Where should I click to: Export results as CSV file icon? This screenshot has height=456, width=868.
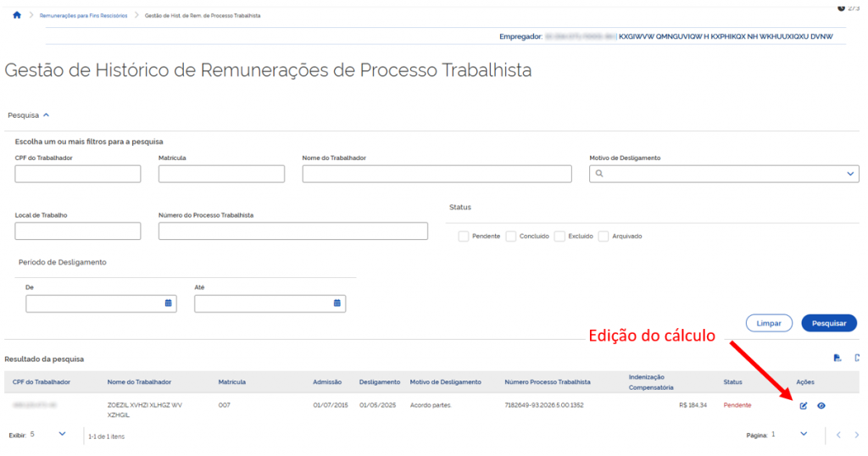(837, 358)
